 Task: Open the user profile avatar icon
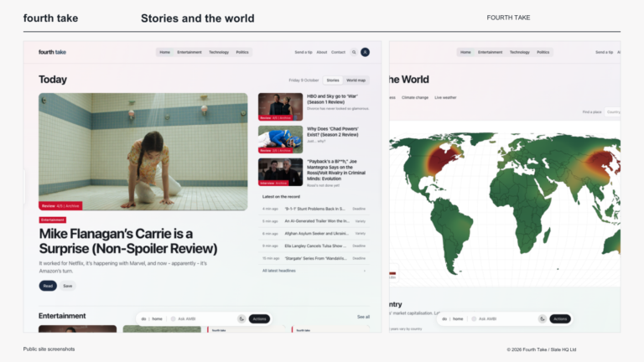click(x=365, y=52)
